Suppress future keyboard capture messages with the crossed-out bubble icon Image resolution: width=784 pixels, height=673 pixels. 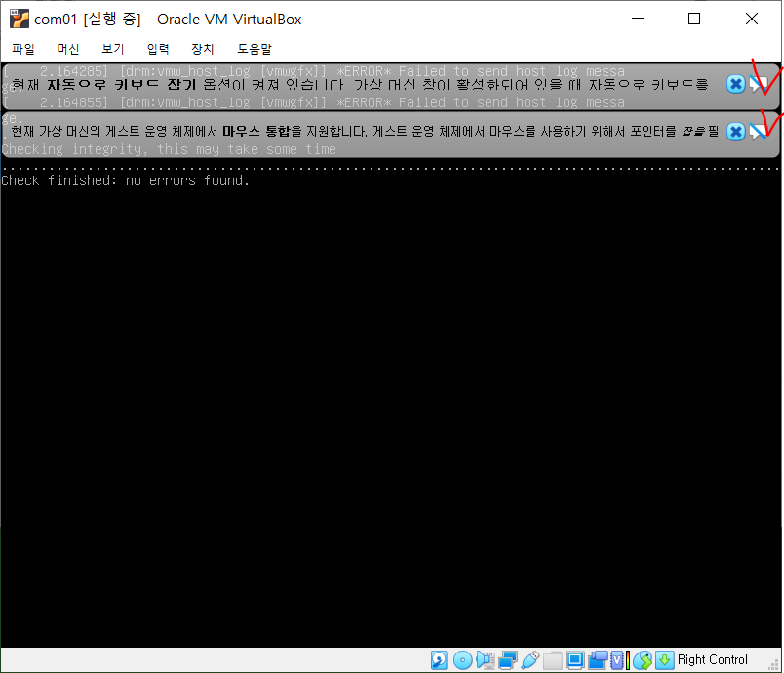click(x=759, y=84)
